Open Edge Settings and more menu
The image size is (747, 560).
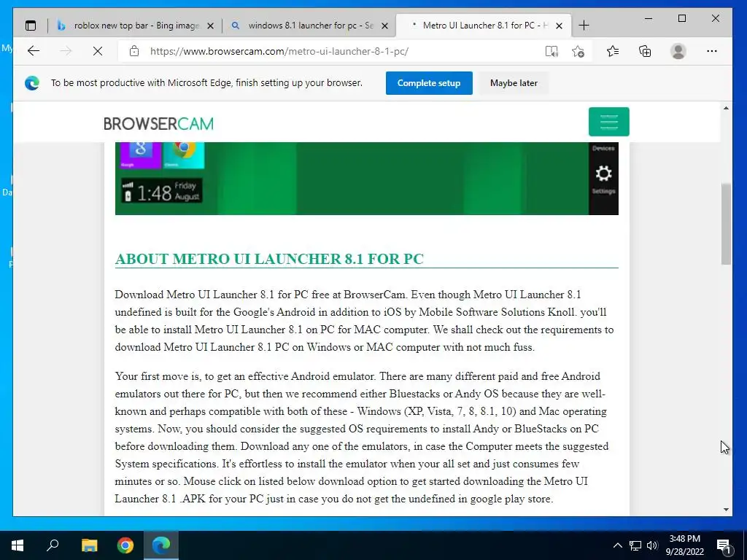pos(712,51)
